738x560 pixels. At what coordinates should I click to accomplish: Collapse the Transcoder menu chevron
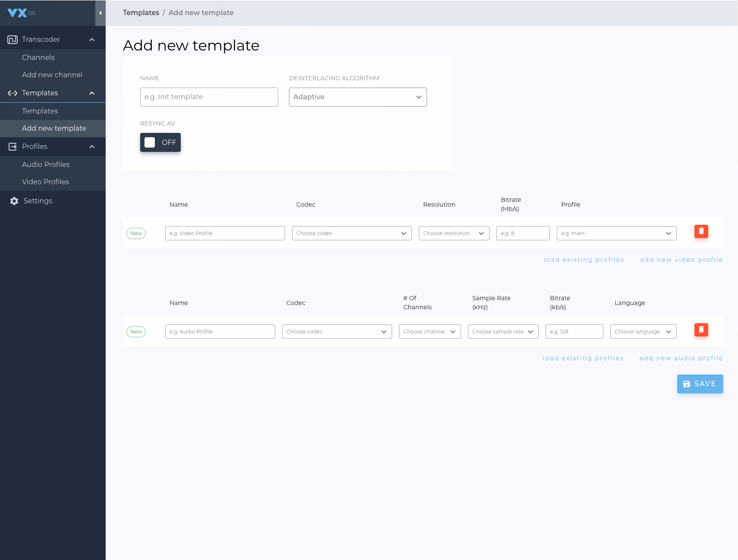tap(92, 40)
